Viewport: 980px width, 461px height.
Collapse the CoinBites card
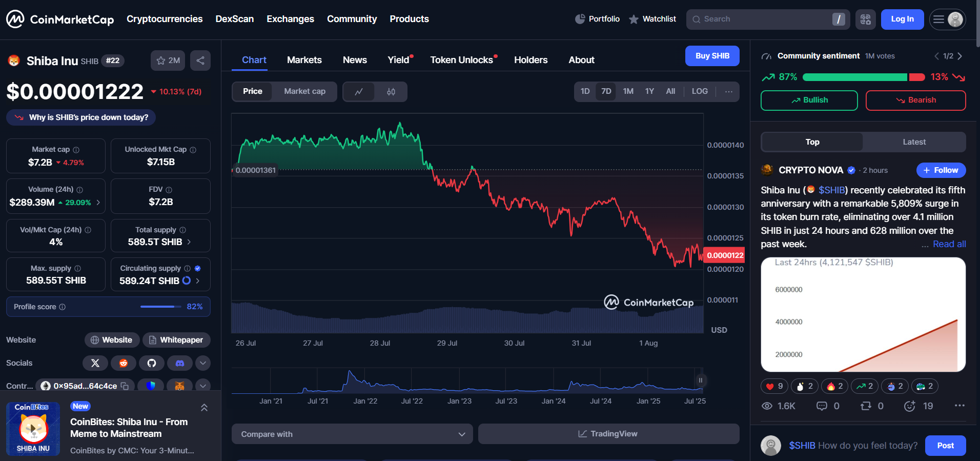[204, 408]
